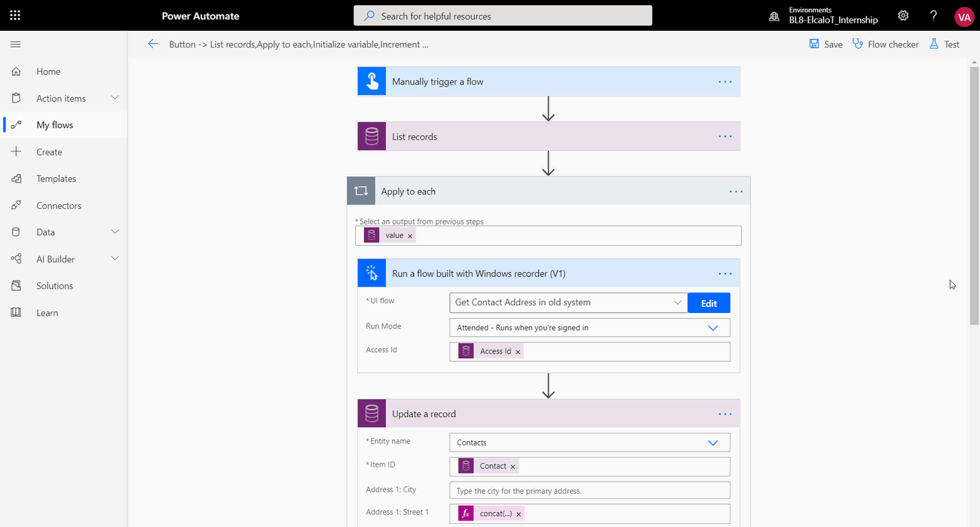Collapse the left navigation hamburger menu
Image resolution: width=980 pixels, height=527 pixels.
coord(15,44)
